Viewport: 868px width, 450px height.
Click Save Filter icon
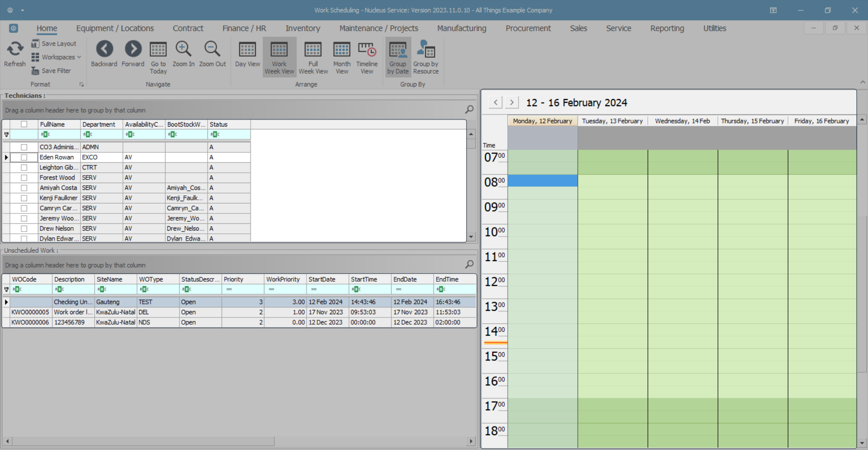pyautogui.click(x=35, y=71)
